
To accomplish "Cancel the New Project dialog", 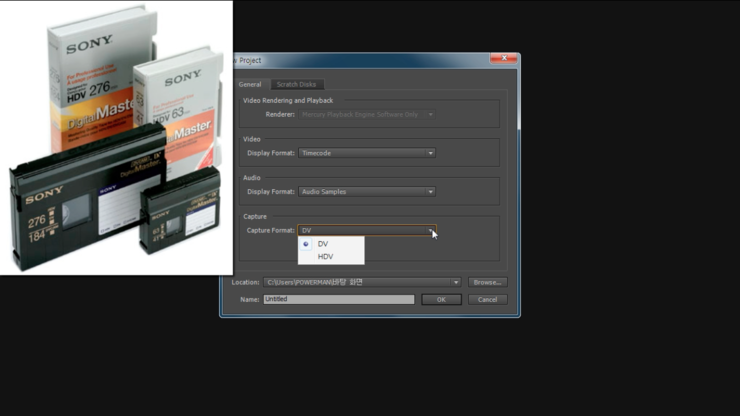I will (x=488, y=299).
